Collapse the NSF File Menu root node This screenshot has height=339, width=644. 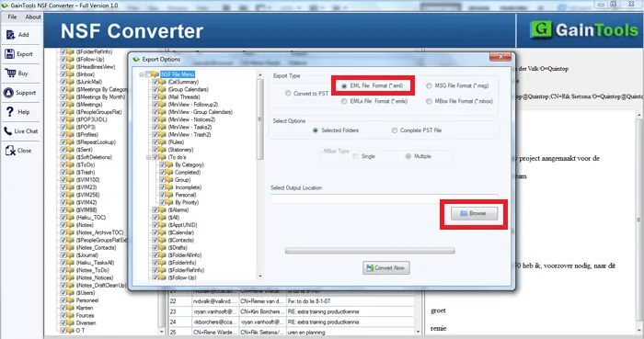point(142,74)
